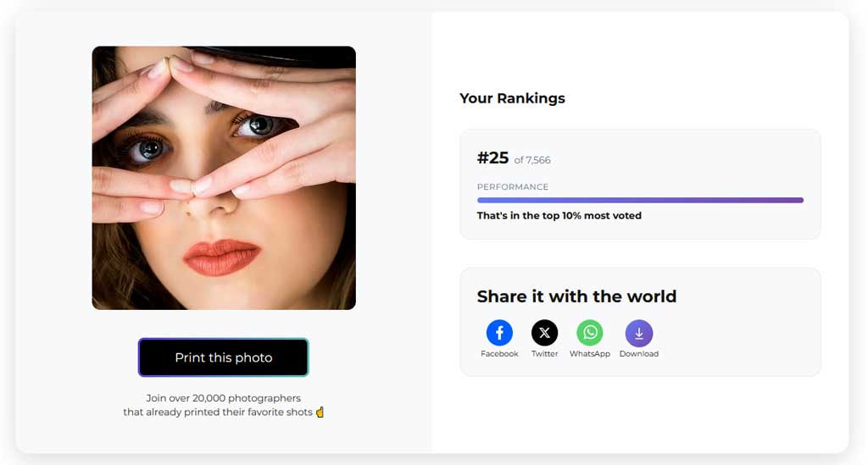Click the 'of 7,566' total count

tap(532, 160)
